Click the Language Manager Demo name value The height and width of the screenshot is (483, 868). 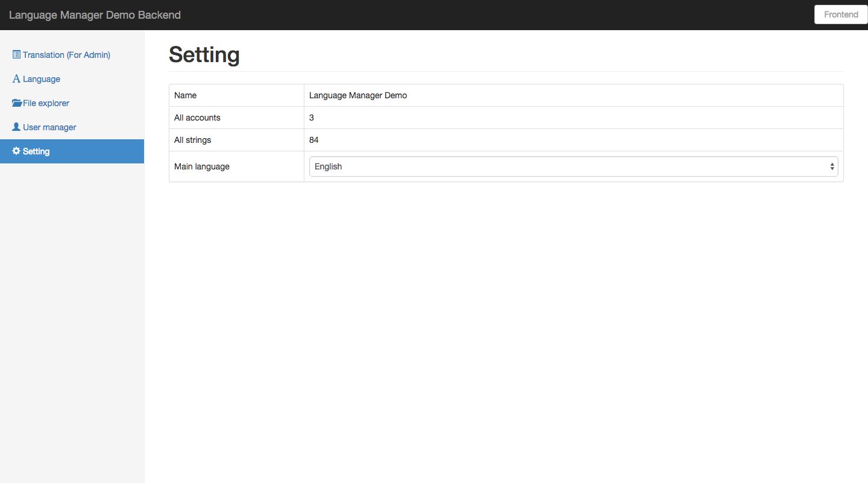(358, 95)
